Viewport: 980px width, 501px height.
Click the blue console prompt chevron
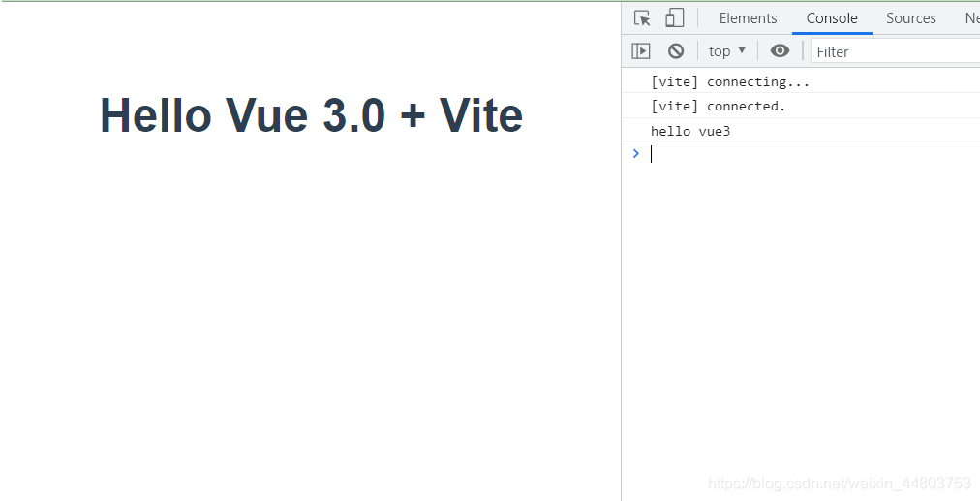[x=636, y=153]
